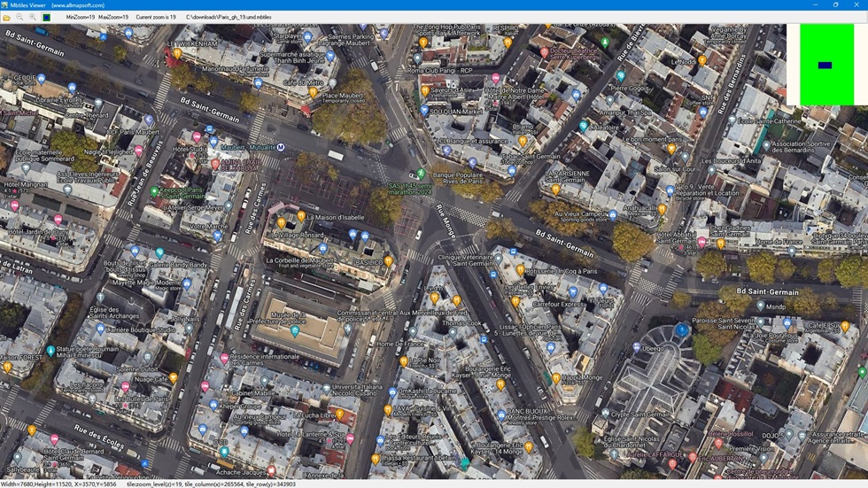868x488 pixels.
Task: Select the Nuage Café orange pin
Action: [174, 378]
